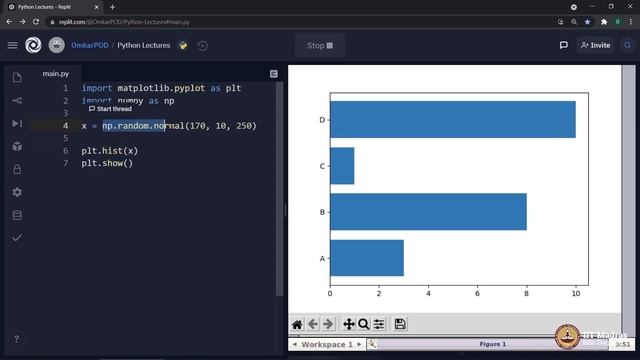The height and width of the screenshot is (360, 640).
Task: Open browser zoom magnifier in address bar
Action: coord(574,22)
